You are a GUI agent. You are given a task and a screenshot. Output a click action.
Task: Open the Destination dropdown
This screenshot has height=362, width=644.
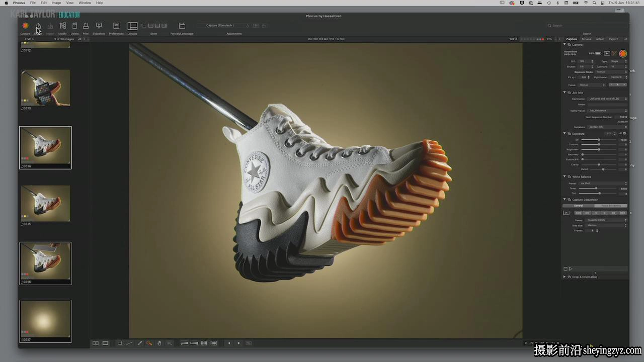tap(607, 99)
